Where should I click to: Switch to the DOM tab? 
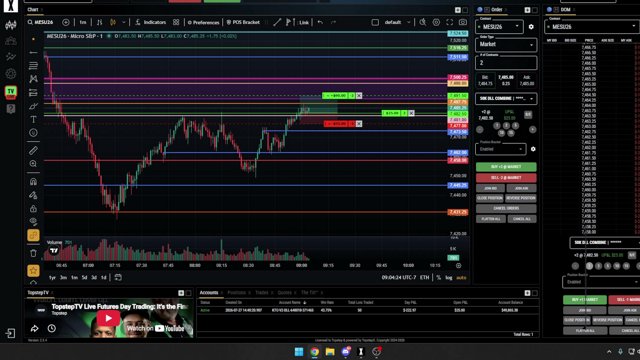pyautogui.click(x=565, y=9)
